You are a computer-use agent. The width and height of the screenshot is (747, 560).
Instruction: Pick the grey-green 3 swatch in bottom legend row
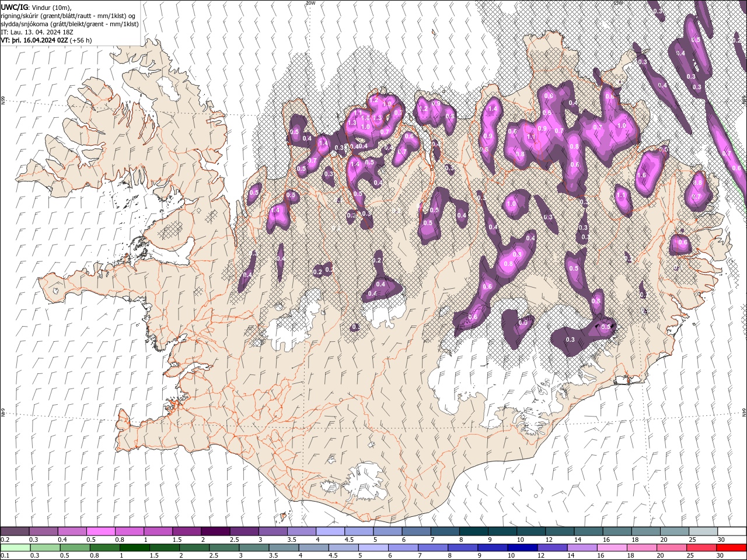(x=254, y=548)
